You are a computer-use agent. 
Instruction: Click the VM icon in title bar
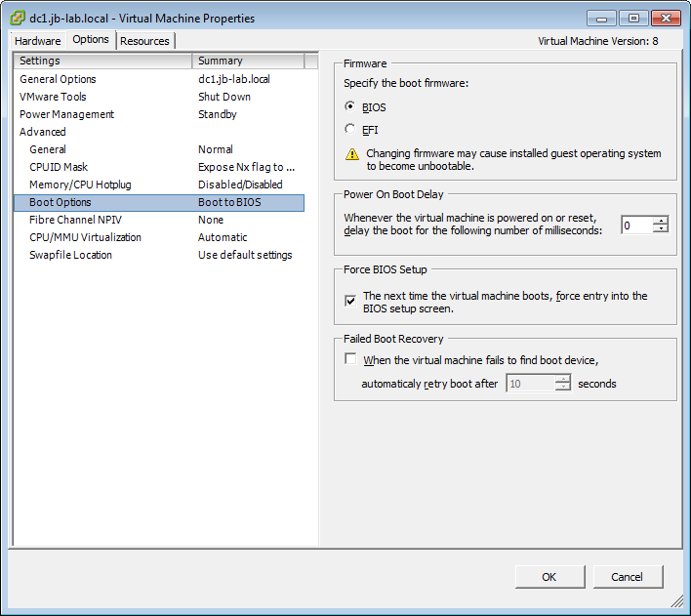coord(18,18)
